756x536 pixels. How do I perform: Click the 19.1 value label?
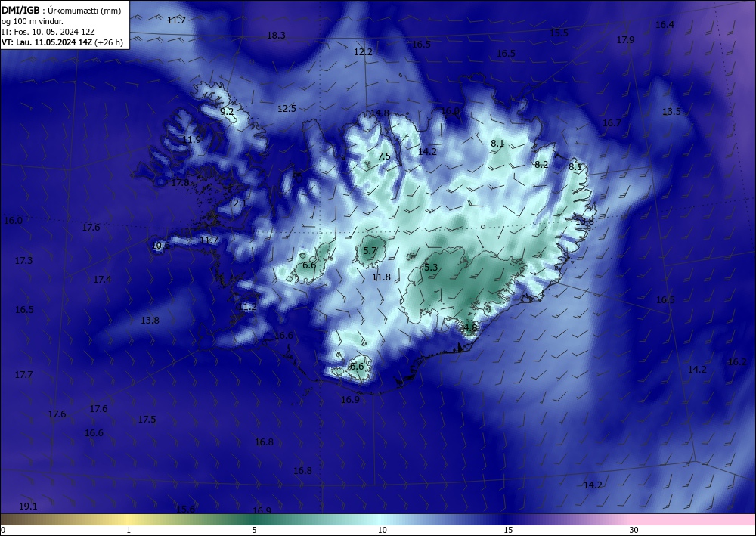pyautogui.click(x=28, y=507)
